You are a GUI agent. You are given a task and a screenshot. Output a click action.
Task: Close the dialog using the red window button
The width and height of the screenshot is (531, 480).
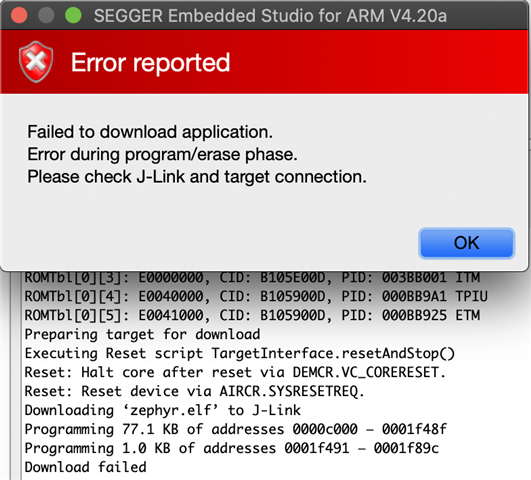click(19, 15)
